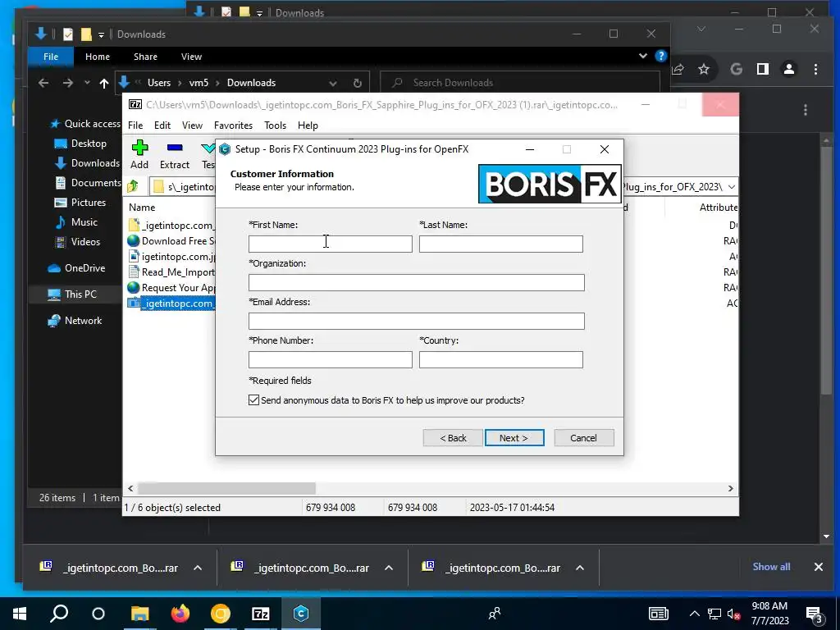Image resolution: width=840 pixels, height=630 pixels.
Task: Click the Organization input field
Action: [416, 282]
